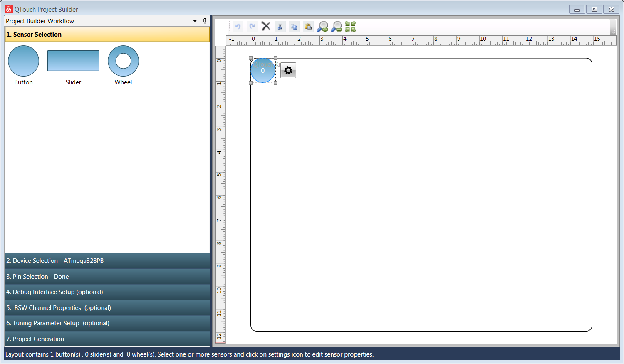Select the Wheel sensor type
This screenshot has width=624, height=364.
click(123, 61)
